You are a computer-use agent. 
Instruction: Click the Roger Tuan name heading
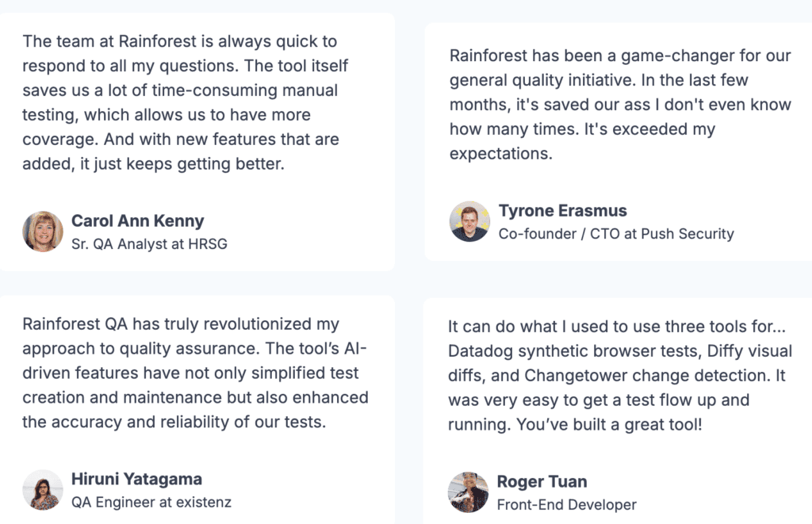[542, 482]
